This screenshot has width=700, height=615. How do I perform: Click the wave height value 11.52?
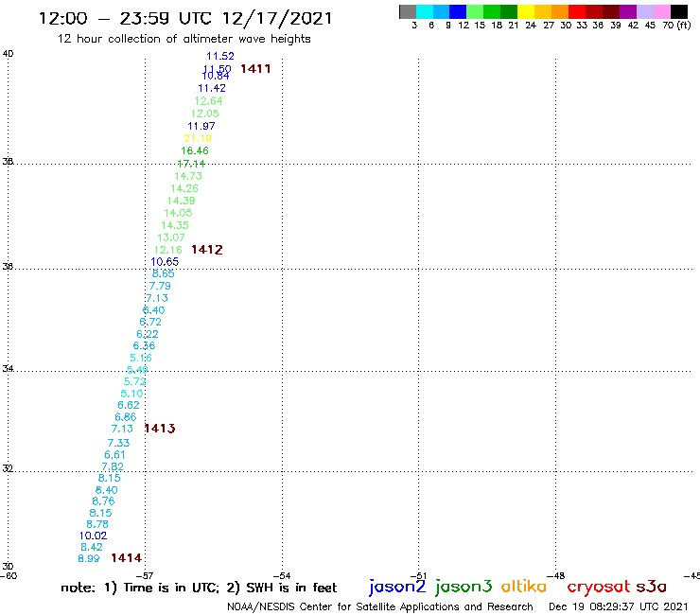tap(220, 56)
